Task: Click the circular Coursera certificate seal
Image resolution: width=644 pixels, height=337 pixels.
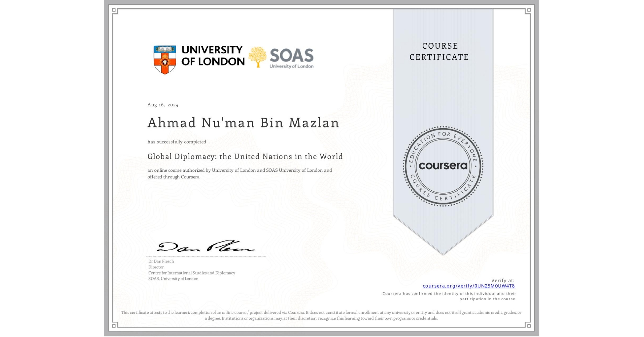Action: click(443, 166)
